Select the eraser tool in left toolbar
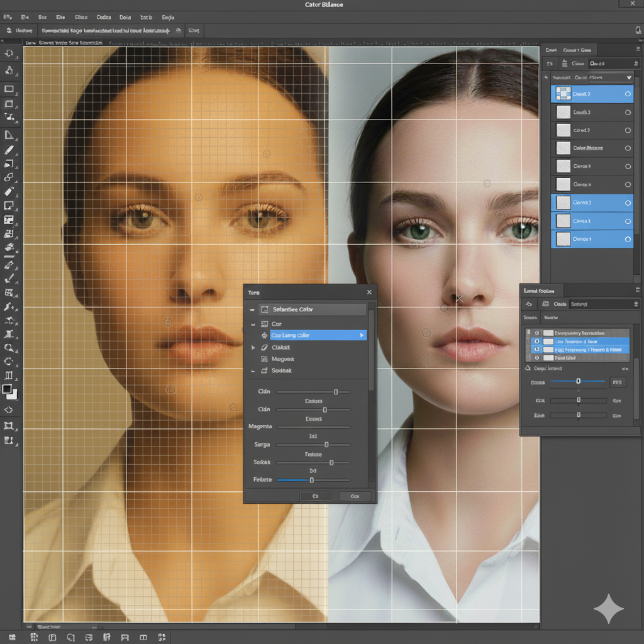This screenshot has height=644, width=644. point(9,191)
